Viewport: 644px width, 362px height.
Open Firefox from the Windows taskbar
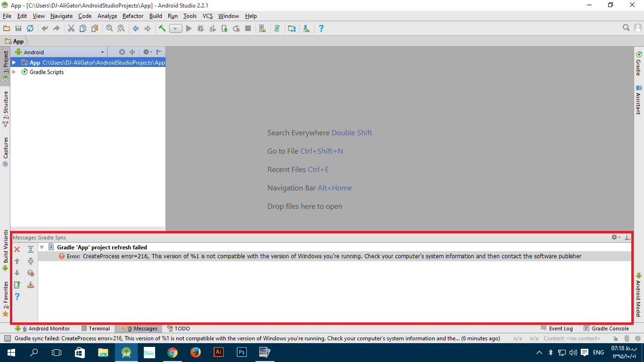(x=195, y=352)
